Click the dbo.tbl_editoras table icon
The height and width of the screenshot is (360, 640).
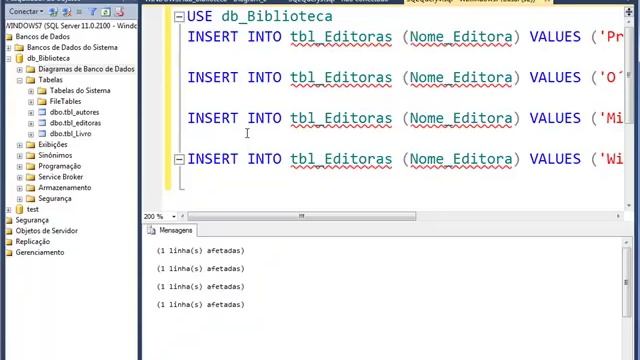tap(42, 123)
